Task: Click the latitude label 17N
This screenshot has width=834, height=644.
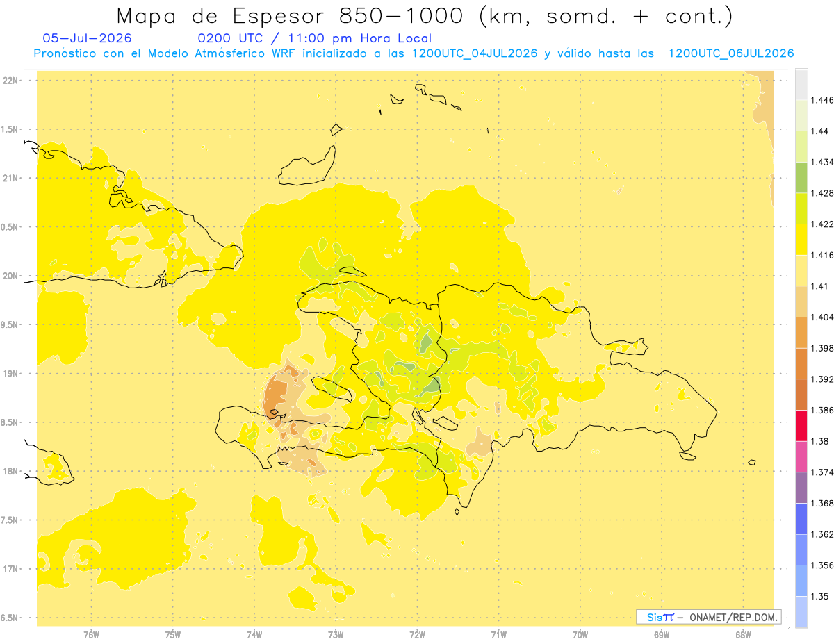Action: [12, 569]
